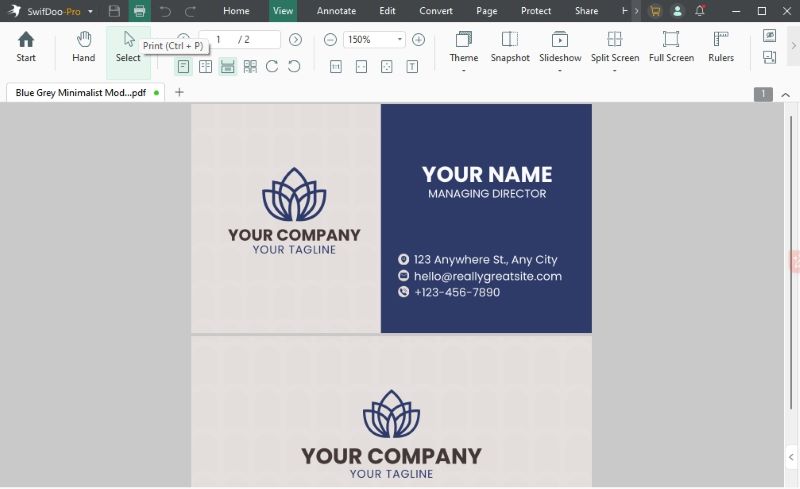Screen dimensions: 800x489
Task: Show more ribbon tabs chevron
Action: (x=636, y=11)
